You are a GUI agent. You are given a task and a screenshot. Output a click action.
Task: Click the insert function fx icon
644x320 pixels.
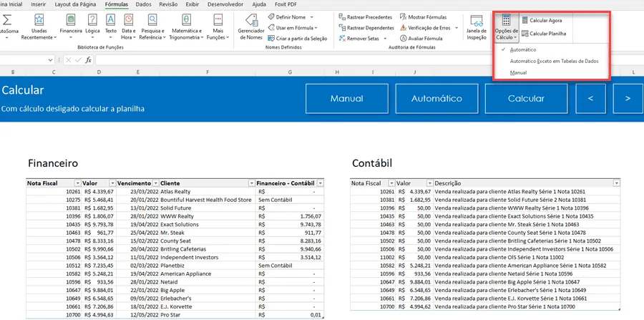(x=88, y=60)
